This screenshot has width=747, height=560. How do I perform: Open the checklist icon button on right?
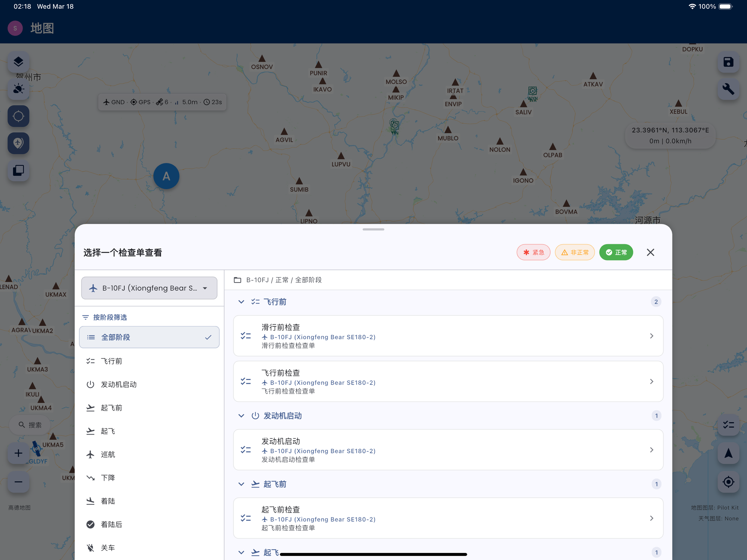point(728,425)
